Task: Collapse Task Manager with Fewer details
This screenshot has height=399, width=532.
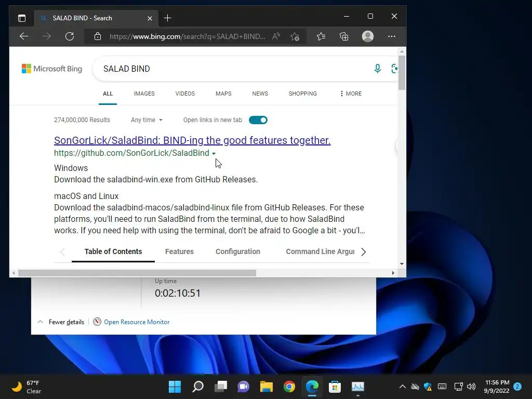Action: [61, 322]
